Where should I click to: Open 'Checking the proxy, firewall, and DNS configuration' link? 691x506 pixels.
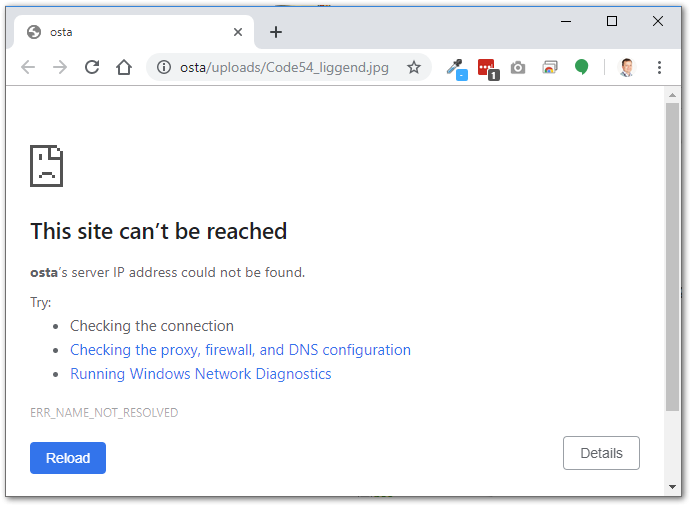(240, 350)
